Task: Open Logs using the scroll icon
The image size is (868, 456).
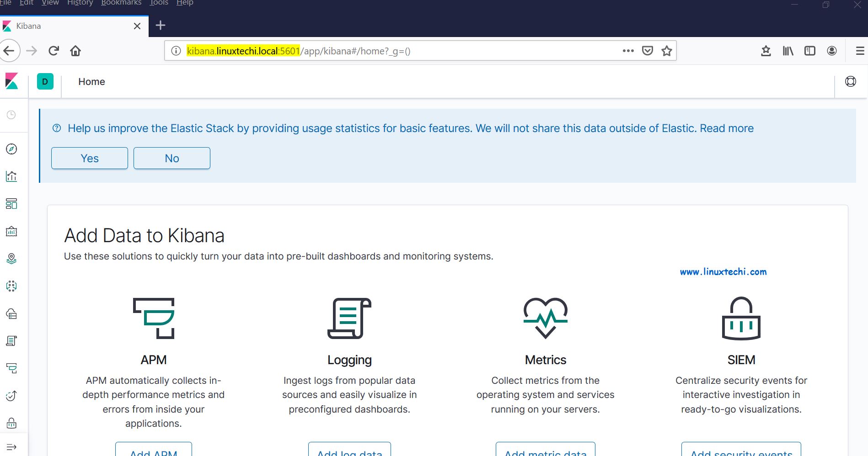Action: 11,341
